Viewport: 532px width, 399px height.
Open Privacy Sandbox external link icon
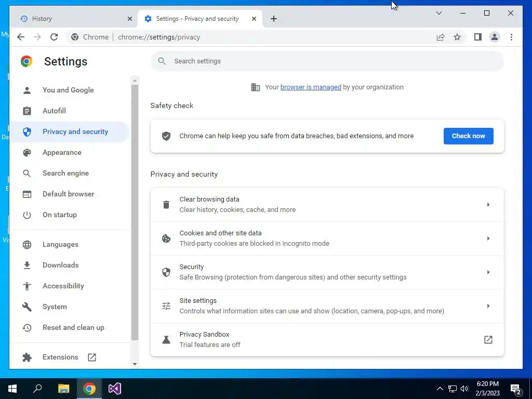tap(488, 340)
